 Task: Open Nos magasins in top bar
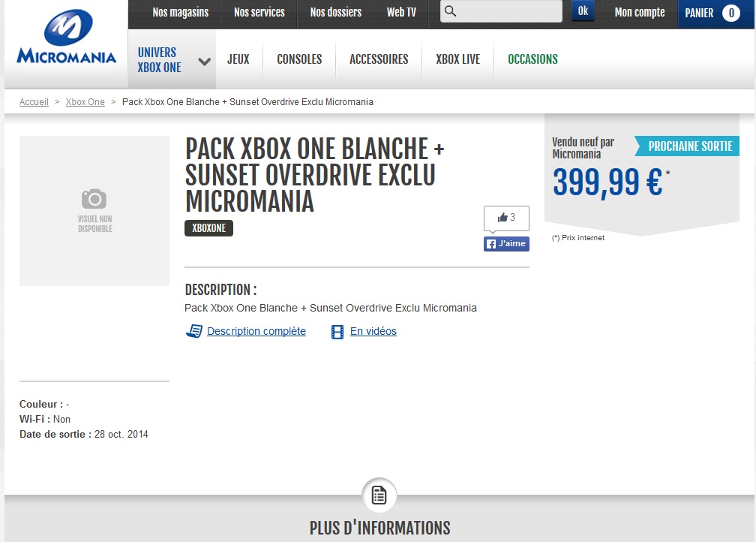180,12
